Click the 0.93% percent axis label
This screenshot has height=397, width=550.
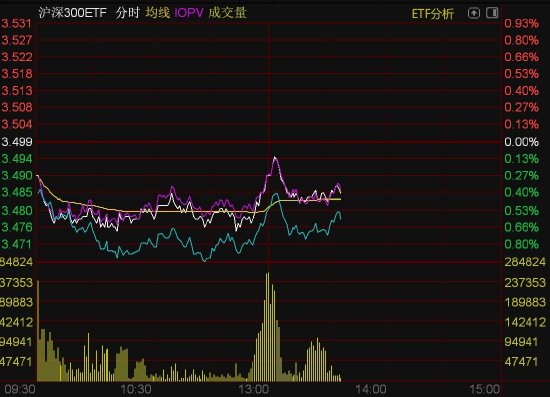521,23
